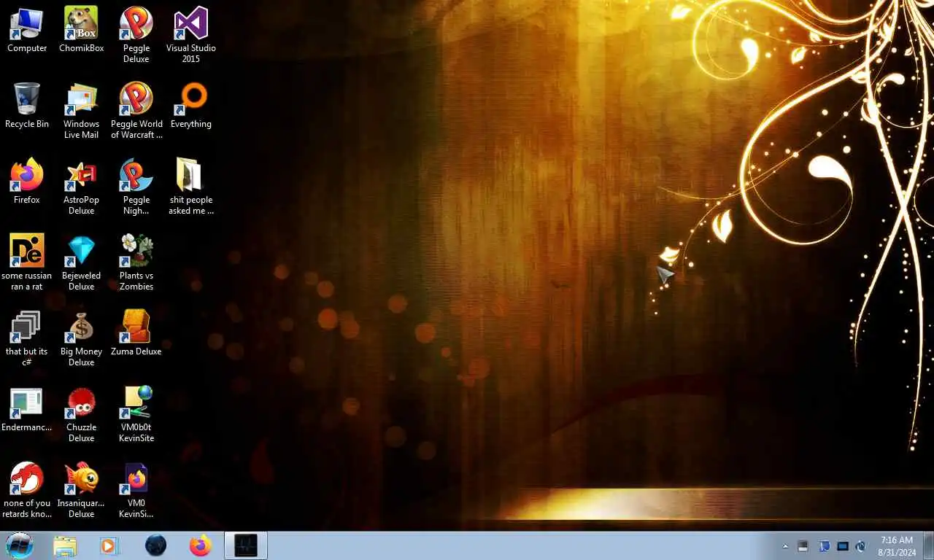This screenshot has width=934, height=560.
Task: Select the ChomikBox shortcut
Action: tap(82, 30)
